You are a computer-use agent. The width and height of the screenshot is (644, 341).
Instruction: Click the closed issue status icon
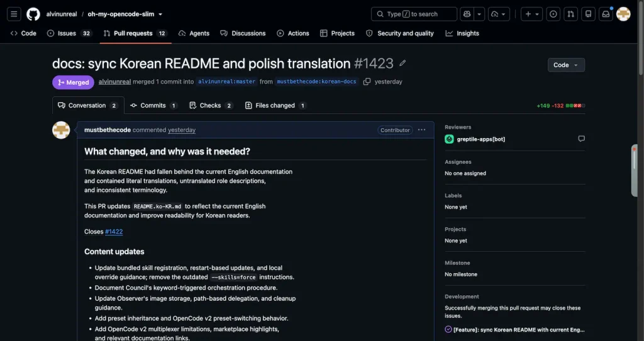pyautogui.click(x=448, y=330)
